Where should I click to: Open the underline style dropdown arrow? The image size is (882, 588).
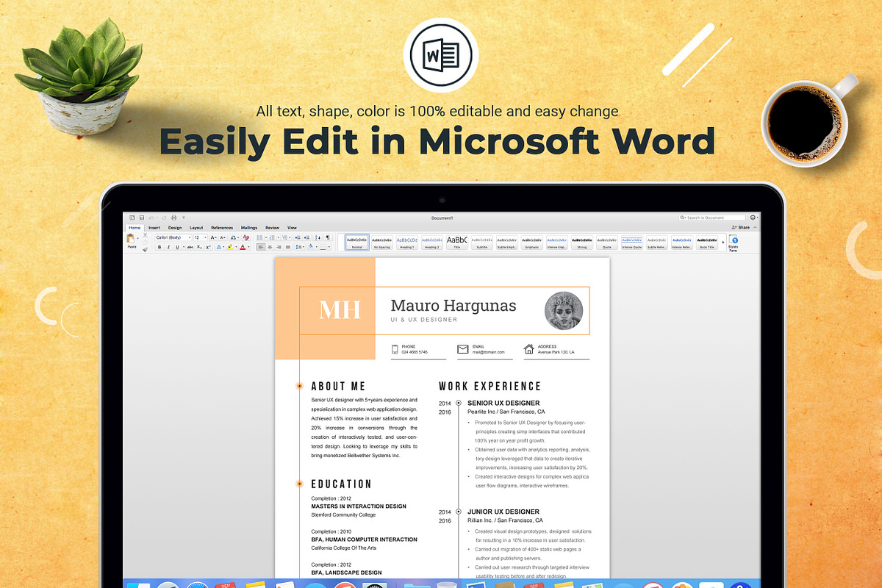(183, 247)
